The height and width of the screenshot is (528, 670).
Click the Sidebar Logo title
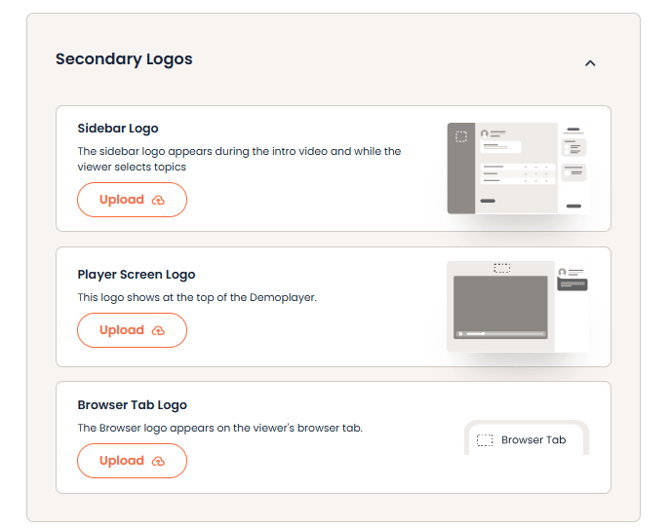118,128
